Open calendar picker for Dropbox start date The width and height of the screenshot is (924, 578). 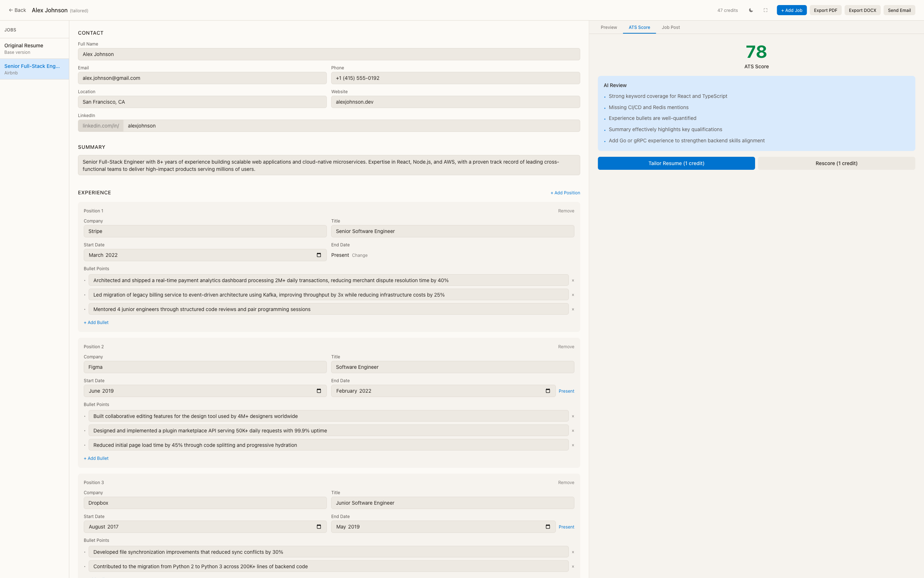pyautogui.click(x=319, y=526)
